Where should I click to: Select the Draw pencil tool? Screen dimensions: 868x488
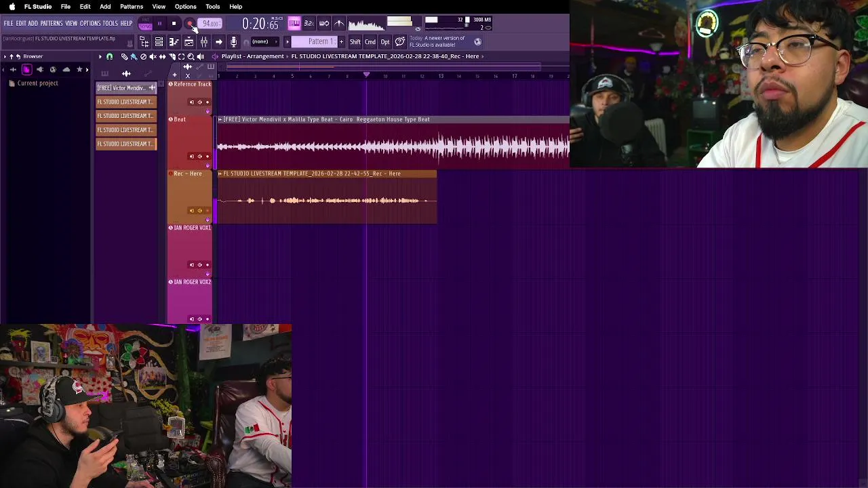tap(125, 56)
